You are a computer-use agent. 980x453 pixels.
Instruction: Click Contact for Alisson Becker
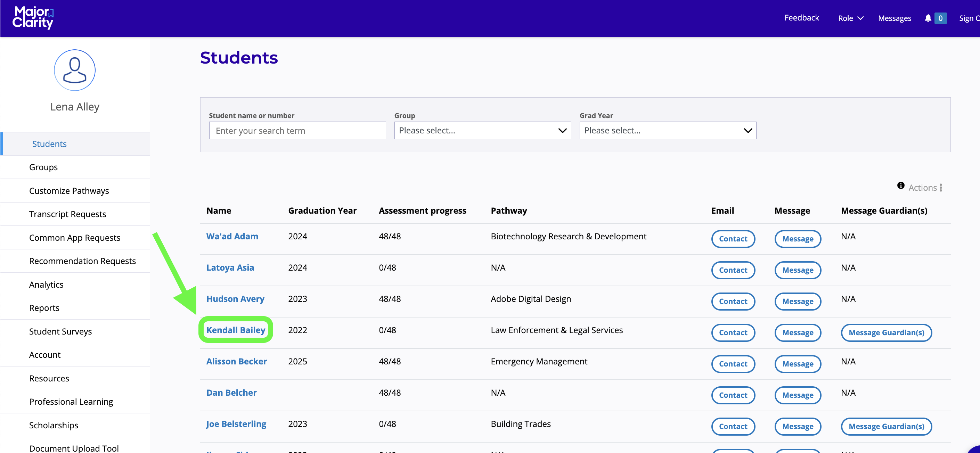tap(733, 364)
